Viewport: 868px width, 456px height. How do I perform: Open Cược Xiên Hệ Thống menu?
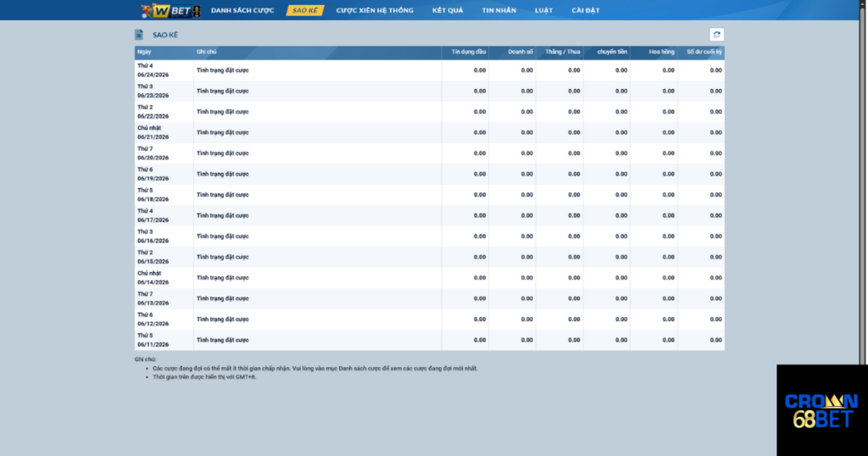point(375,10)
